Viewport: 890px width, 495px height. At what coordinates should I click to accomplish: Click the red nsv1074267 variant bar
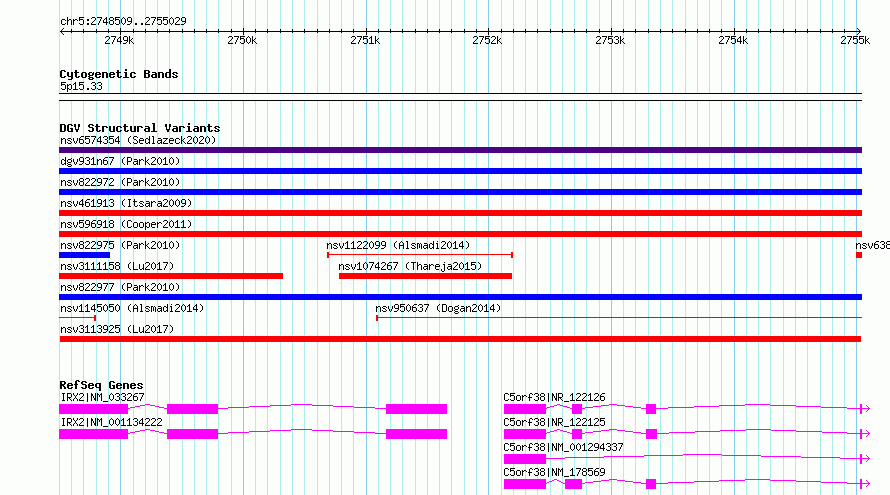[425, 276]
